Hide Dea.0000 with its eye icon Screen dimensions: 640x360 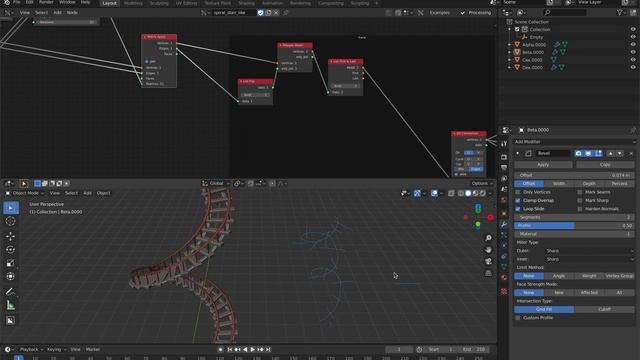[x=633, y=67]
